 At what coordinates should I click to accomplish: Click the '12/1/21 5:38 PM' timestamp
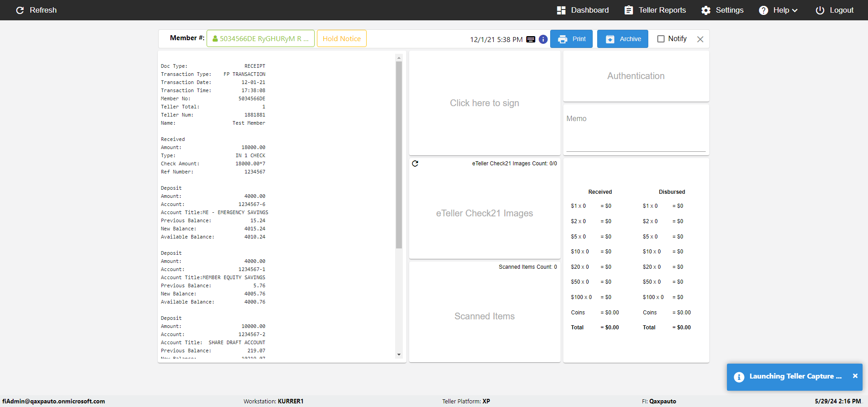[496, 39]
